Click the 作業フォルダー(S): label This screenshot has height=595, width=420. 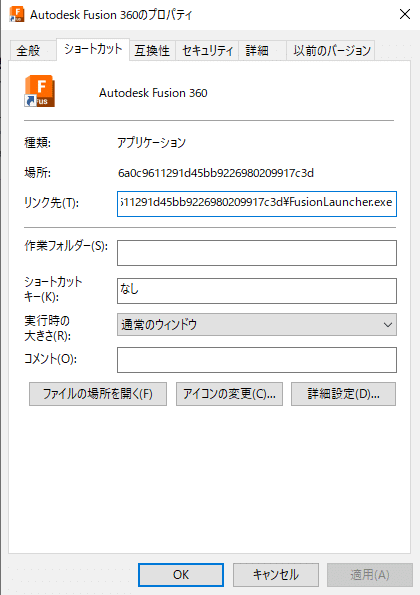pos(66,246)
